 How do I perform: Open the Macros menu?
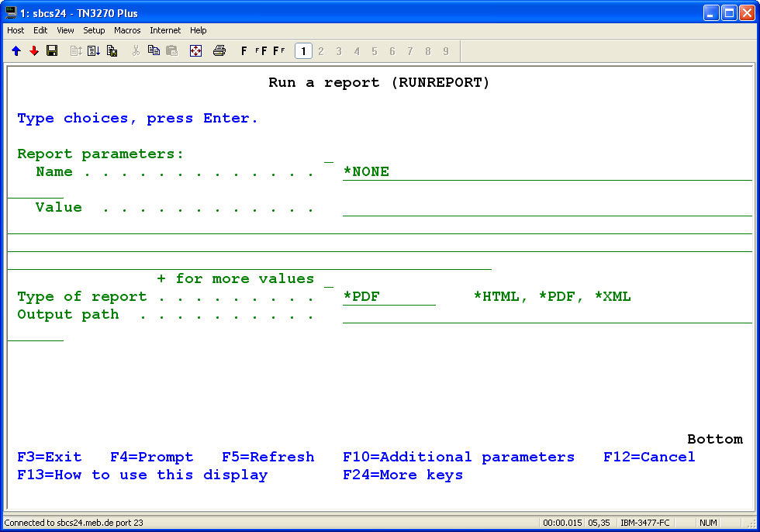127,30
